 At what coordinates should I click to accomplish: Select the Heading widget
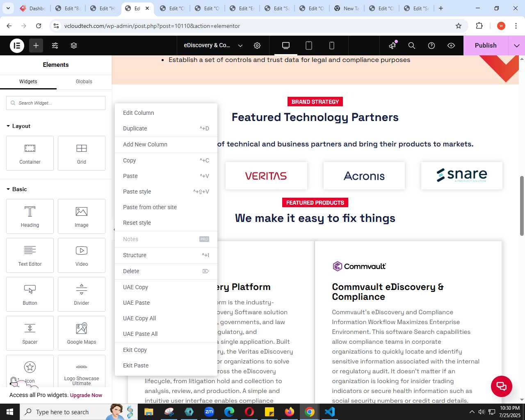tap(30, 216)
